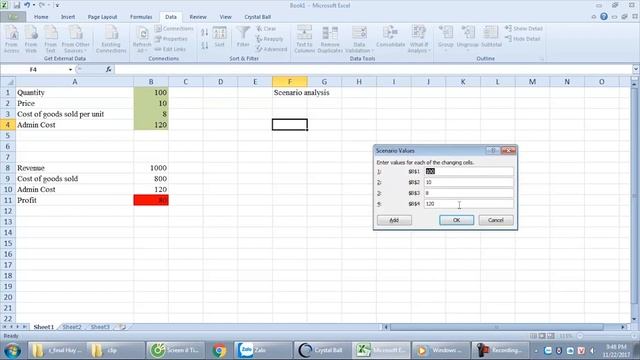The image size is (640, 360).
Task: Open Zalo from the taskbar
Action: coord(263,350)
